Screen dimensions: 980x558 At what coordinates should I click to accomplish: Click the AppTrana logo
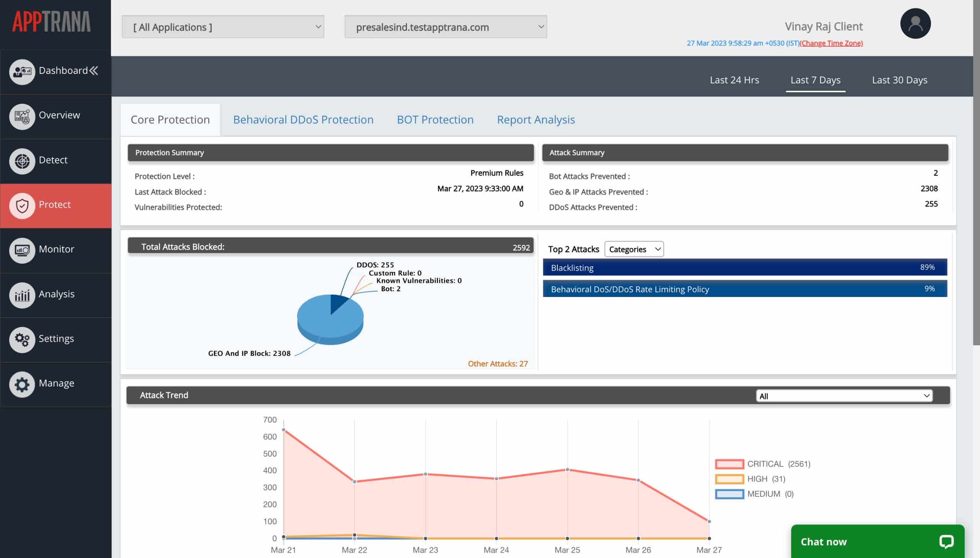(51, 21)
